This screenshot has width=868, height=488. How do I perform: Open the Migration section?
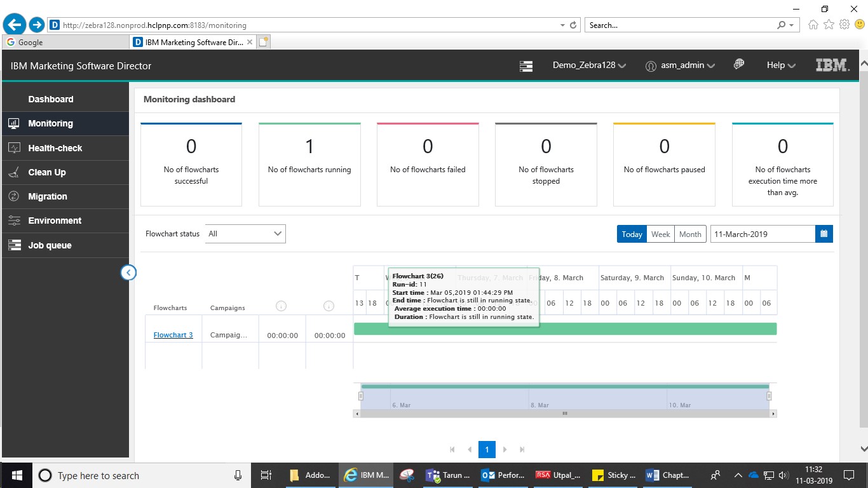(64, 196)
